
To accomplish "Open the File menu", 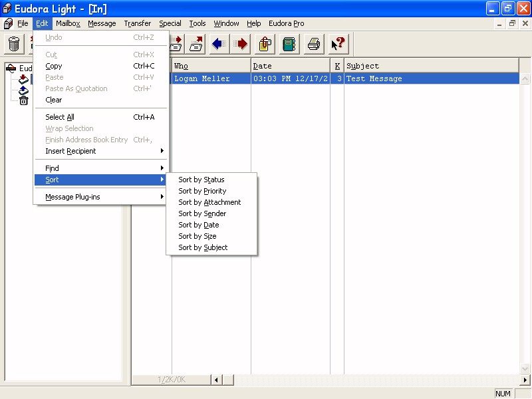I will click(x=23, y=23).
